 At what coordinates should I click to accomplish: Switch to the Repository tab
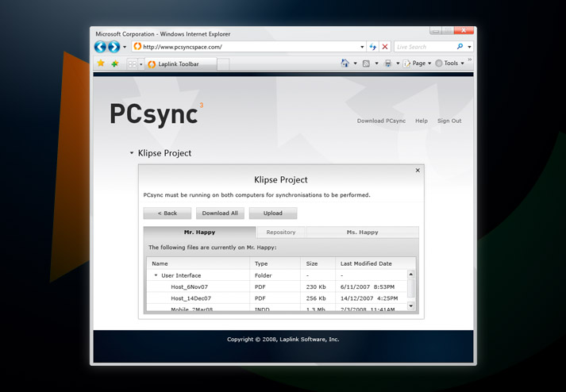point(281,233)
